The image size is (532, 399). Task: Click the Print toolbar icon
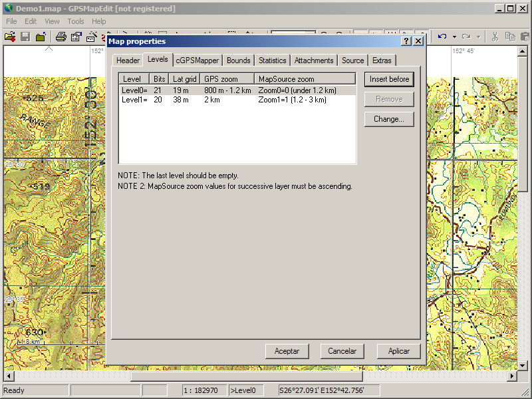click(61, 37)
